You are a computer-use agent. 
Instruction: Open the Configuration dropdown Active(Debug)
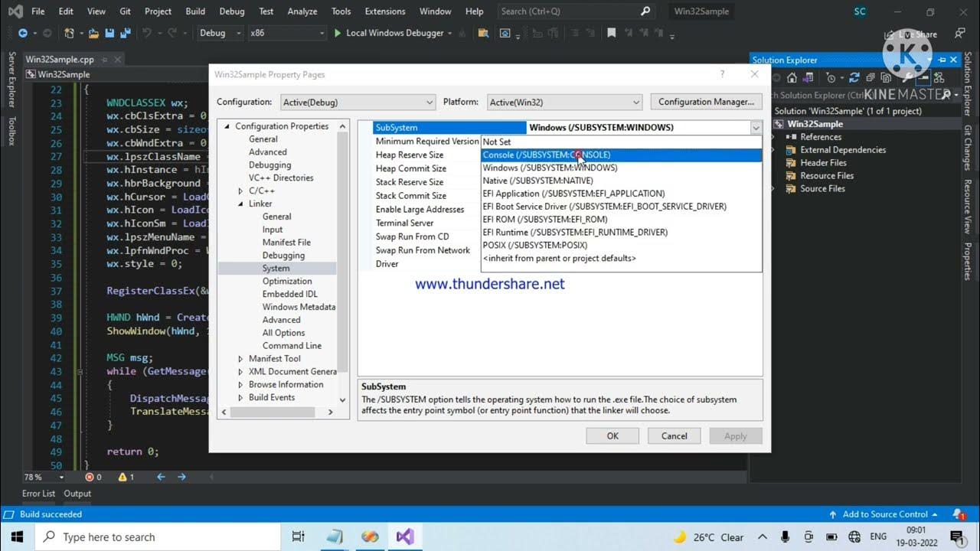click(358, 102)
